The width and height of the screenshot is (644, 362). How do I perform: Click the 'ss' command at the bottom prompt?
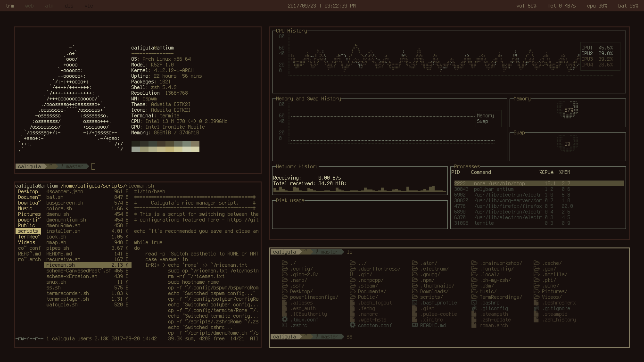[x=349, y=337]
